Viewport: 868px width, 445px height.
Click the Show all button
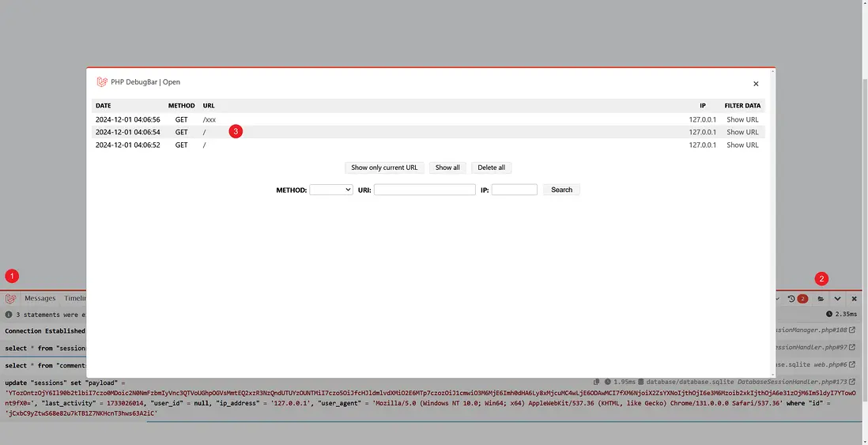(447, 168)
